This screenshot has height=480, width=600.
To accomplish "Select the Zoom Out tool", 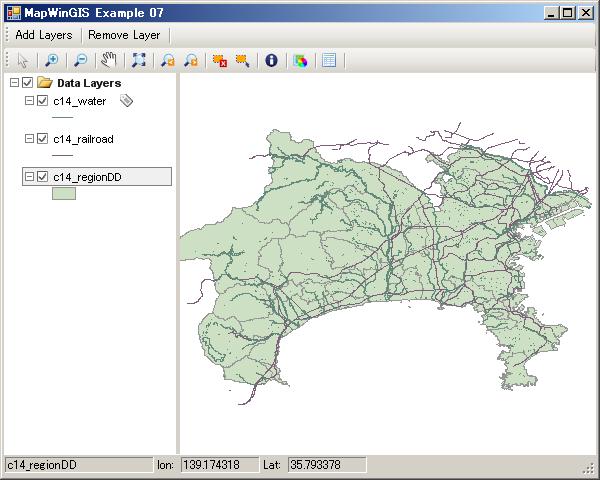I will pyautogui.click(x=80, y=60).
